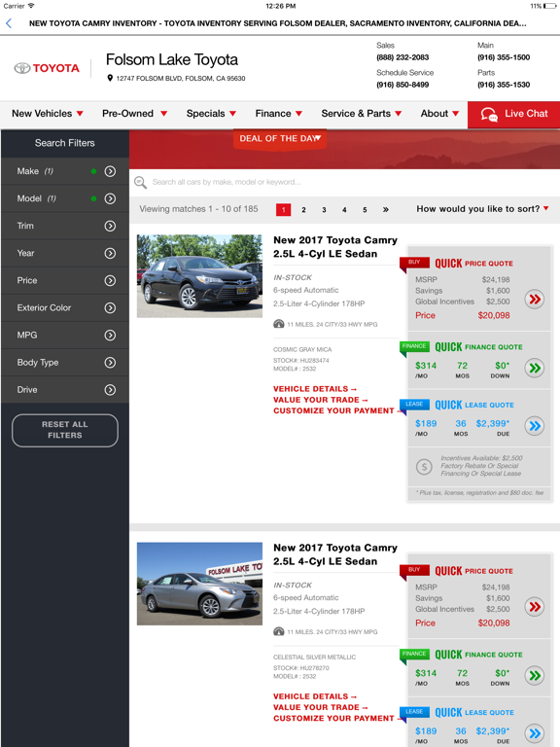This screenshot has height=747, width=560.
Task: Click the Toyota logo
Action: [47, 68]
